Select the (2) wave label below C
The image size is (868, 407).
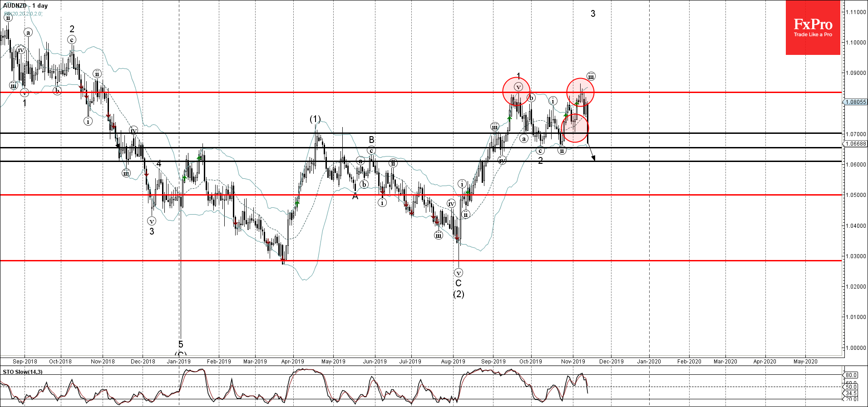tap(459, 294)
